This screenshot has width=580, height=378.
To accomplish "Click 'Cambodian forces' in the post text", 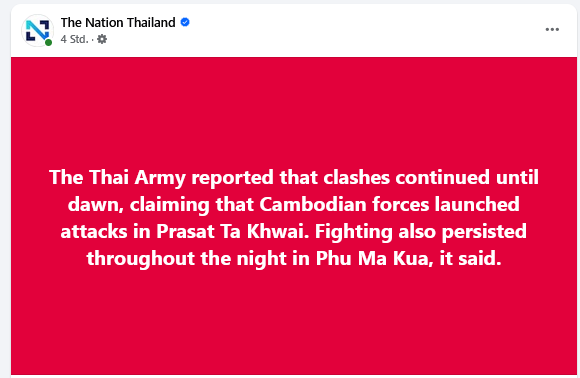I will (x=344, y=204).
